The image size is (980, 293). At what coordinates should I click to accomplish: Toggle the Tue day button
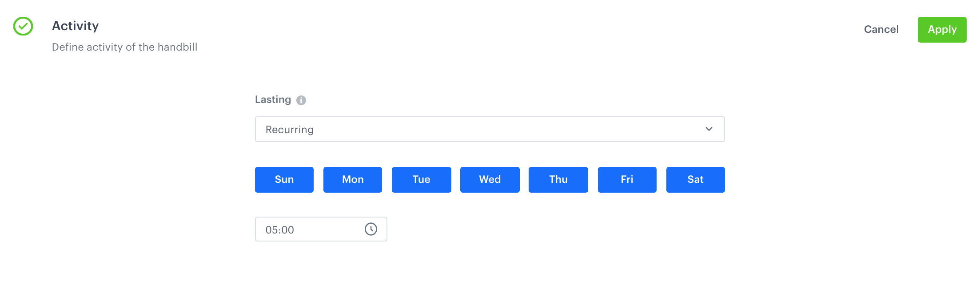point(421,180)
